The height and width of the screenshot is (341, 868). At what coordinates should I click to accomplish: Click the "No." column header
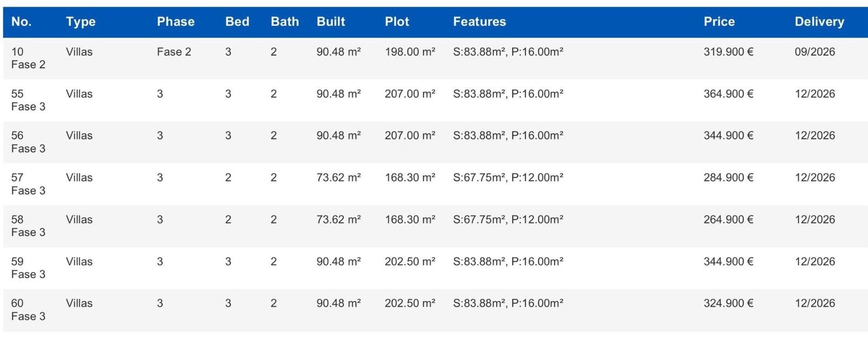pos(21,22)
